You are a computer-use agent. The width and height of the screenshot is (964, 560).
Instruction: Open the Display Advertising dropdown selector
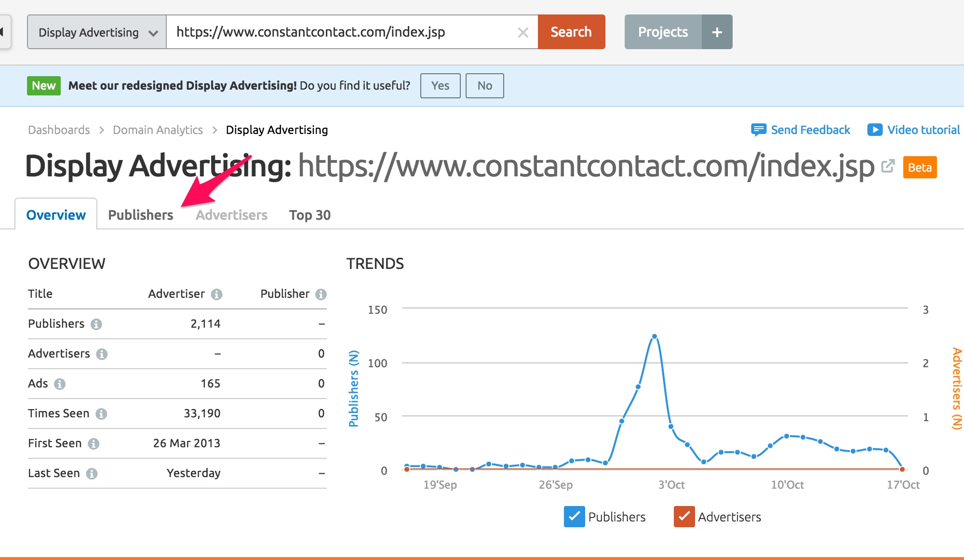[97, 32]
